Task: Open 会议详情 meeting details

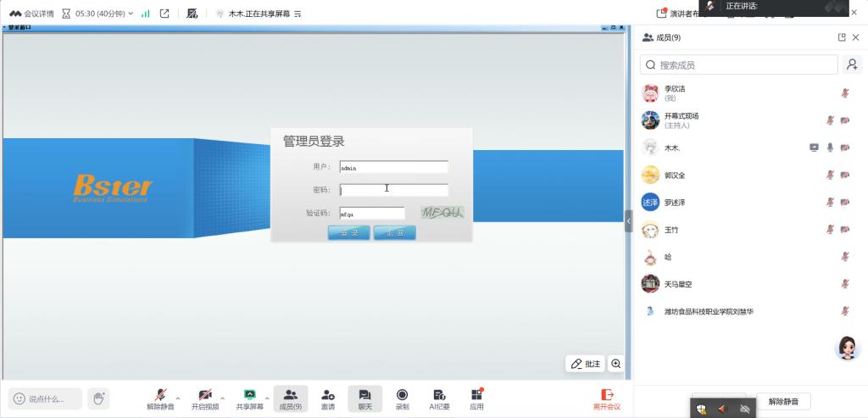Action: (32, 14)
